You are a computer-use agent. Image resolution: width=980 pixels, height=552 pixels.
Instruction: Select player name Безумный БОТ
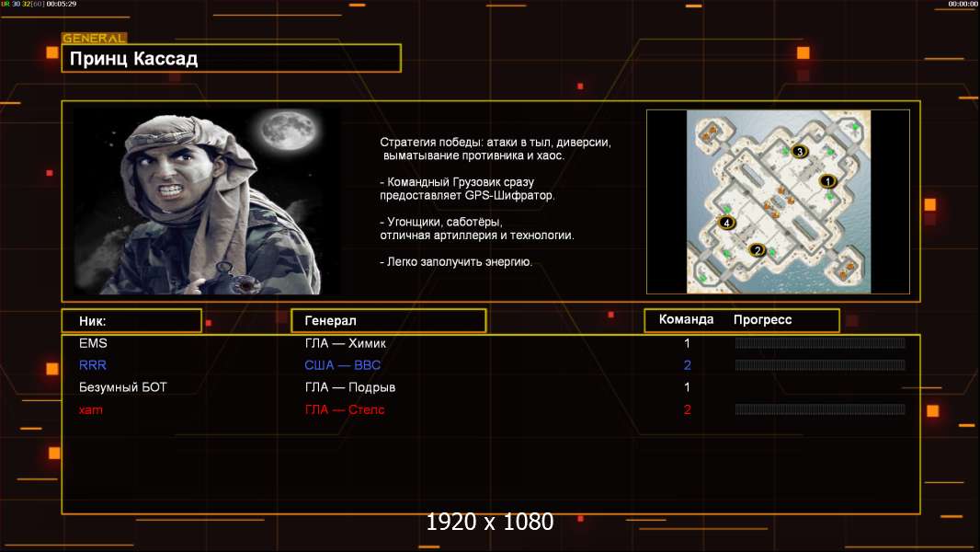(x=123, y=387)
